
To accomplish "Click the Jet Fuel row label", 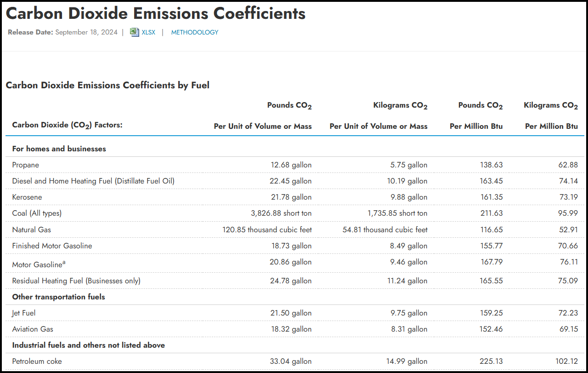I will tap(24, 313).
